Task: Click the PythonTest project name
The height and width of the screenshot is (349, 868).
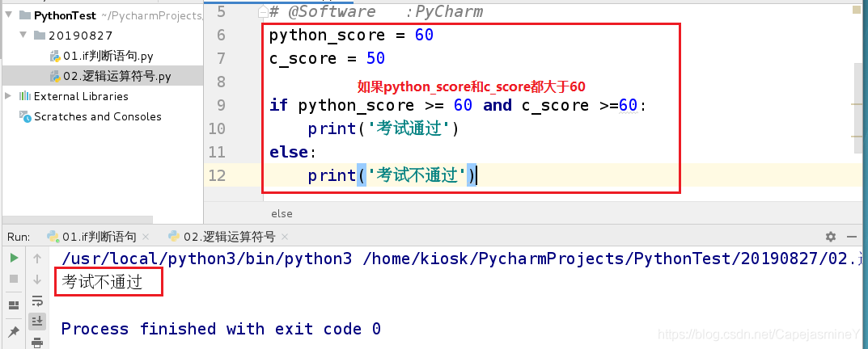Action: coord(65,15)
